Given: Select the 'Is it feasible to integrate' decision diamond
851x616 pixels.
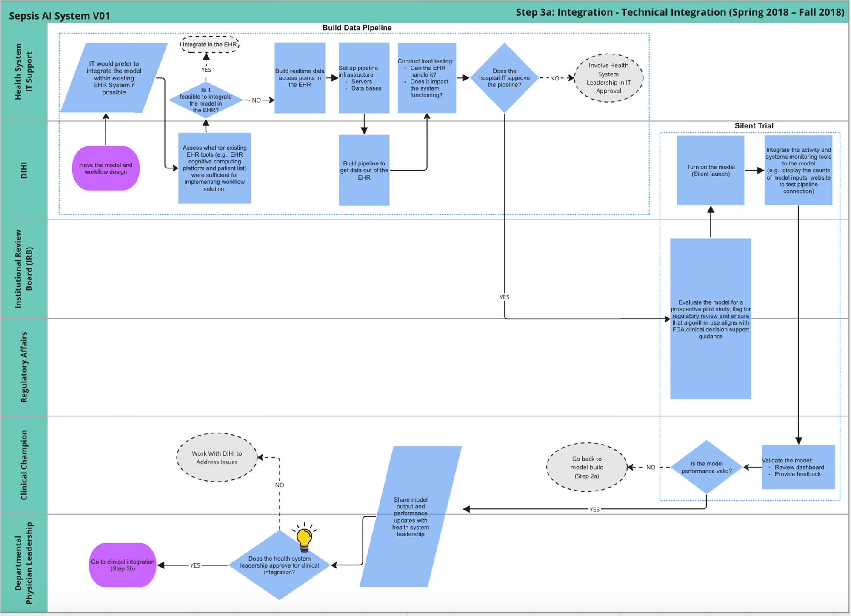Looking at the screenshot, I should pyautogui.click(x=206, y=100).
